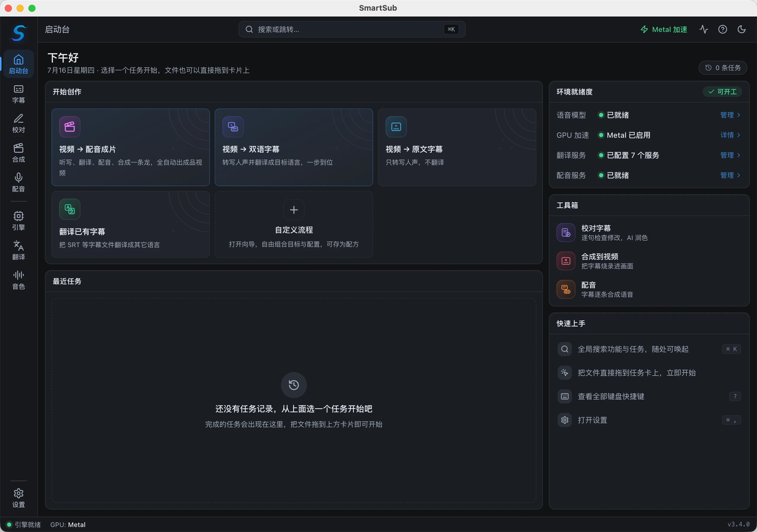
Task: Expand chevron next to 语音模型 管理
Action: point(739,115)
